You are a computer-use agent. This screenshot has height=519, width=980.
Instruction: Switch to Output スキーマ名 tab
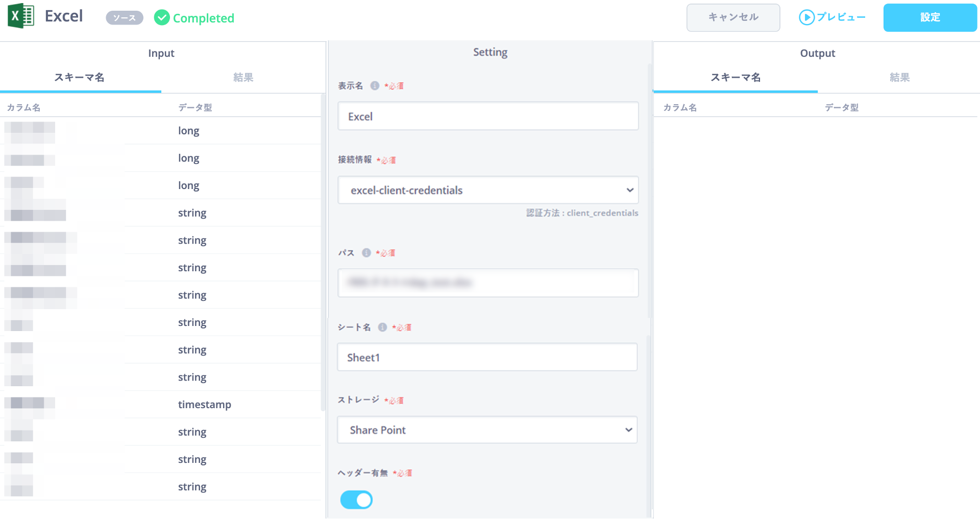tap(736, 77)
